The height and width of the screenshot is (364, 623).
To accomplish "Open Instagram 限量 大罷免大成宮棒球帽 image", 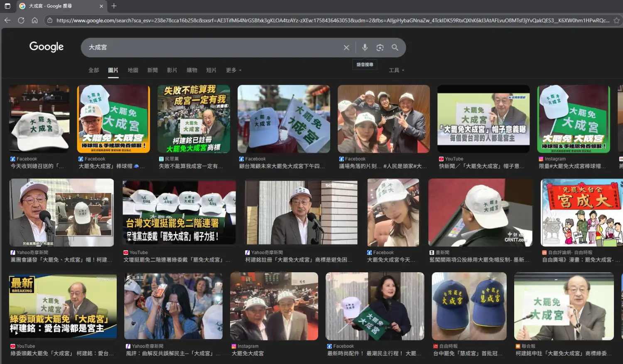I will [x=574, y=119].
